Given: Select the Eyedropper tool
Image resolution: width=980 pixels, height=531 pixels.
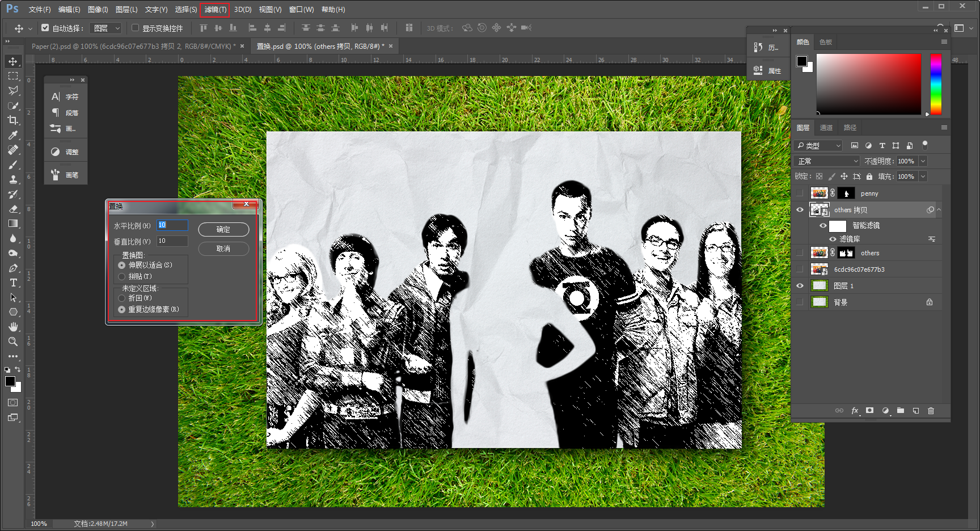Looking at the screenshot, I should pos(13,135).
